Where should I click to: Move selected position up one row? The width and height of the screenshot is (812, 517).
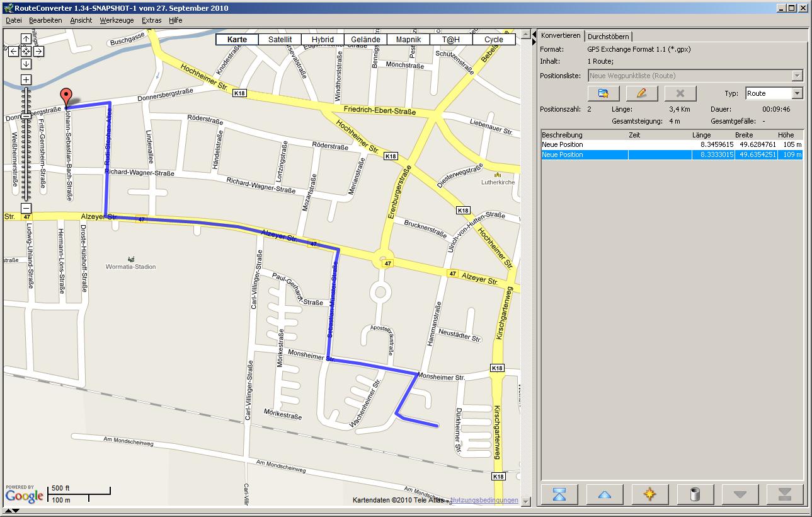click(605, 494)
